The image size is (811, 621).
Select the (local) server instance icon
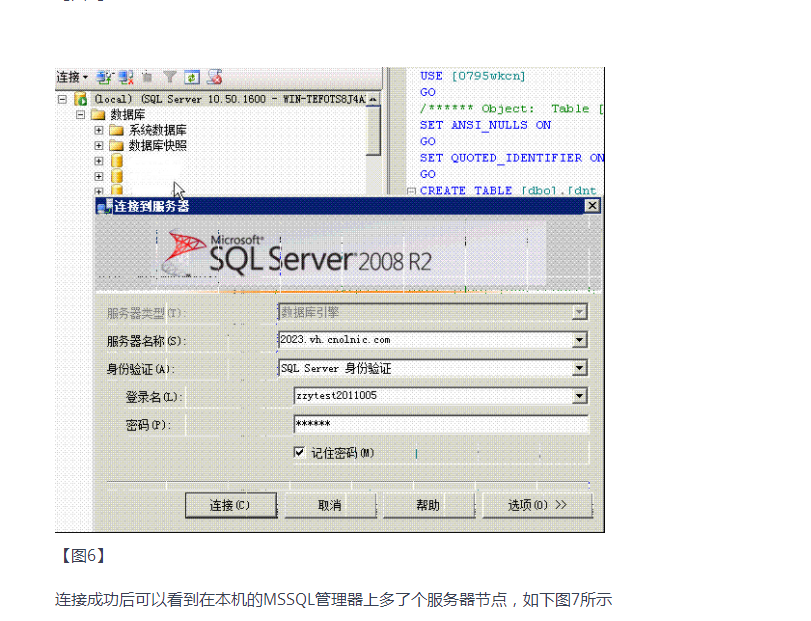(81, 99)
